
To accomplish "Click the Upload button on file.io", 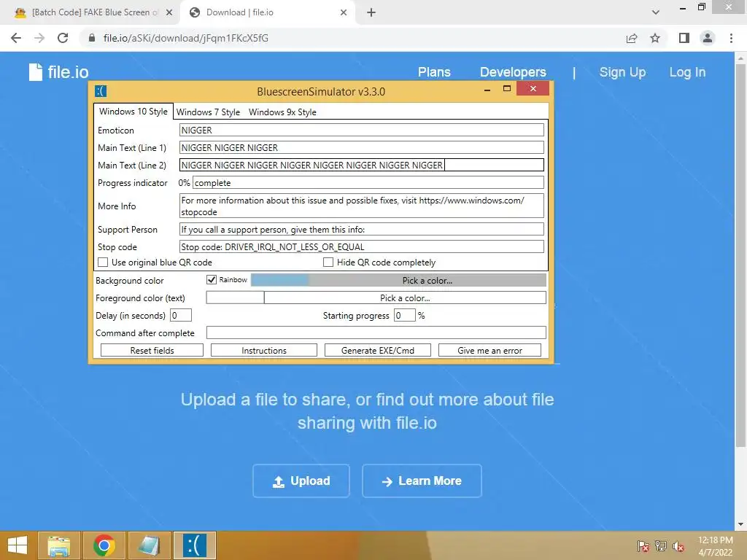I will (x=301, y=481).
